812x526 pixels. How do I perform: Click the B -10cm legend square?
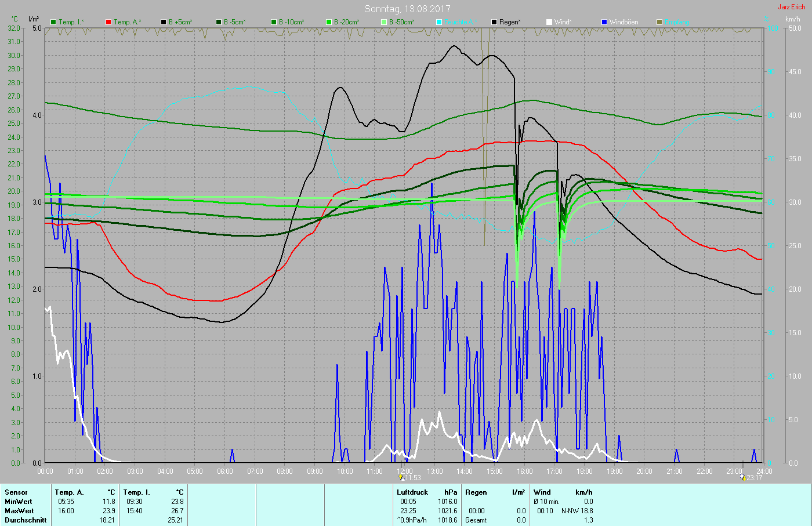coord(274,22)
